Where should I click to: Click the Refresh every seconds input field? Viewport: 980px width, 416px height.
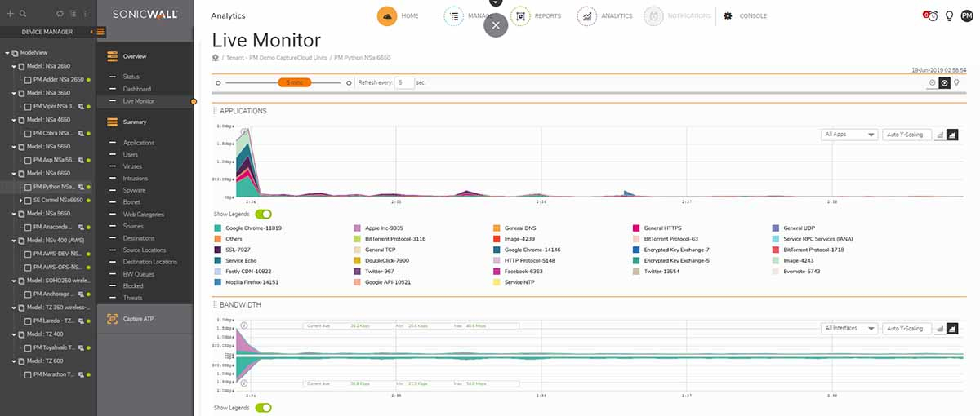click(x=403, y=82)
